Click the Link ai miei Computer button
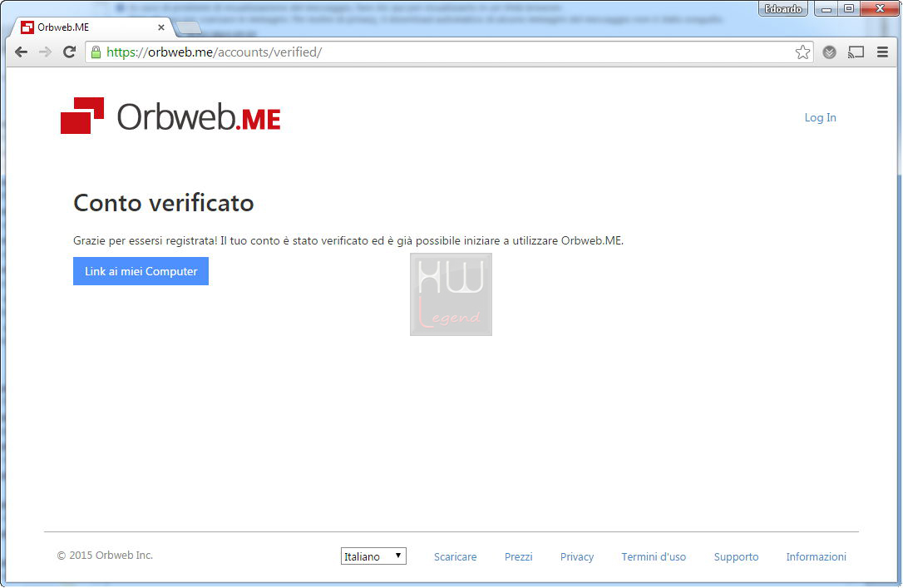Viewport: 903px width, 588px height. (141, 271)
